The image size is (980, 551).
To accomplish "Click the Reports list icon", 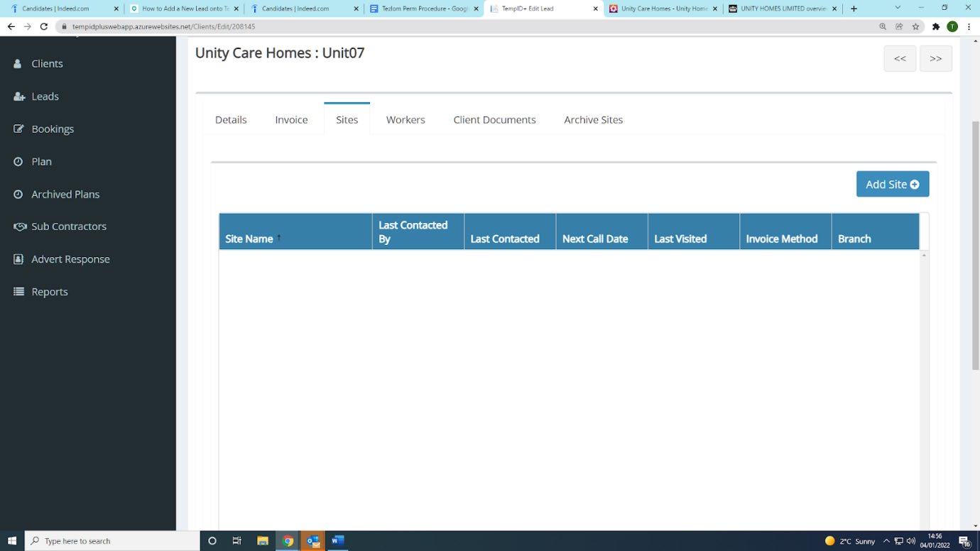I will point(18,292).
